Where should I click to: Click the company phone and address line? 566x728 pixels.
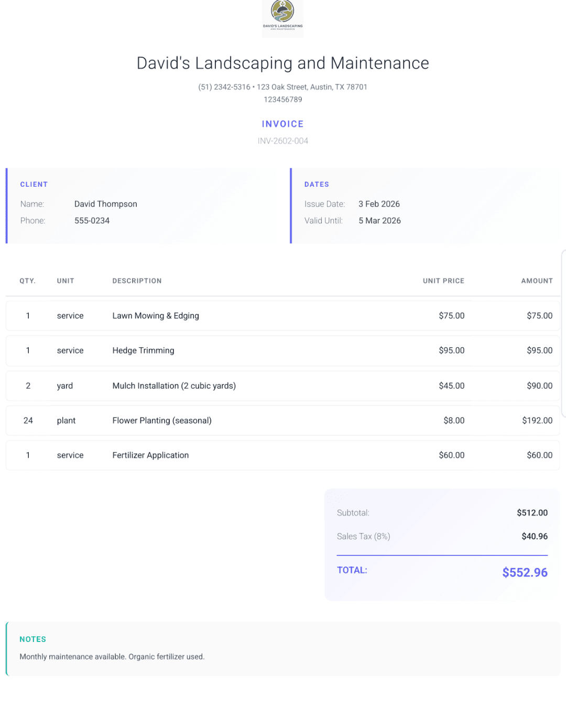pyautogui.click(x=282, y=87)
